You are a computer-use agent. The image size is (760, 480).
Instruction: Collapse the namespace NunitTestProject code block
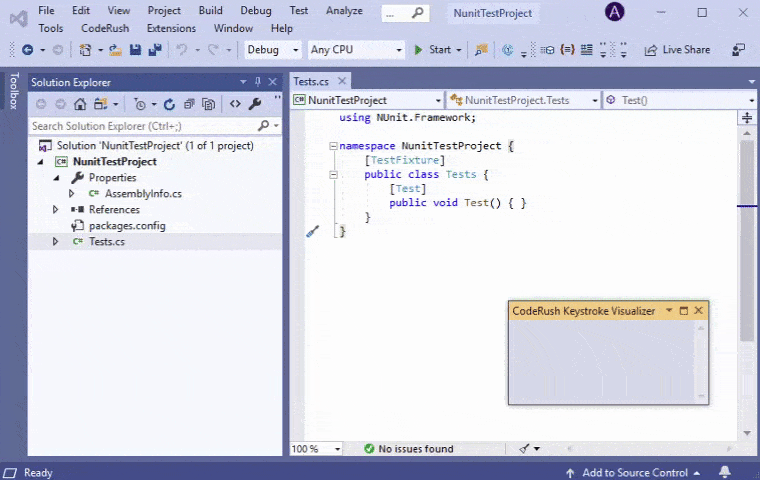pyautogui.click(x=333, y=146)
